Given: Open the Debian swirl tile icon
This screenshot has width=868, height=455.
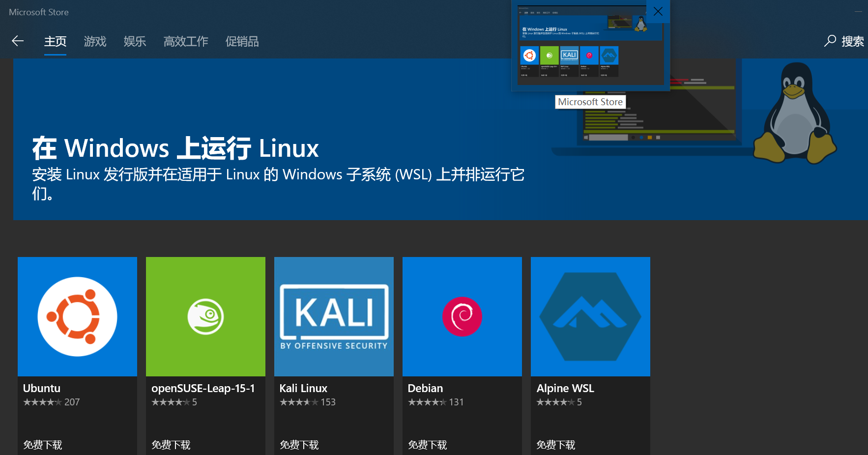Looking at the screenshot, I should [x=462, y=316].
